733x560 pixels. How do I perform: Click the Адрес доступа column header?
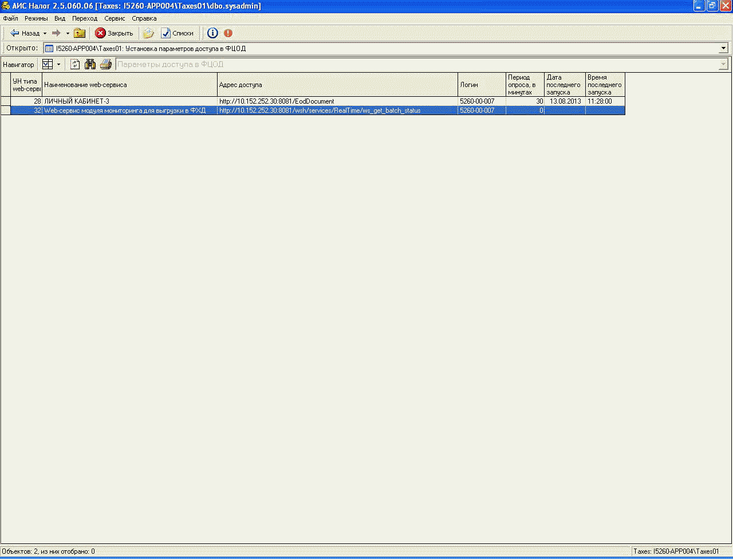[337, 85]
